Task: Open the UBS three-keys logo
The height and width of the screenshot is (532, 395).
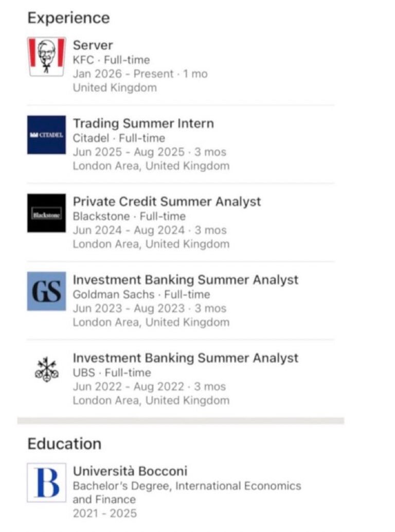Action: (46, 368)
